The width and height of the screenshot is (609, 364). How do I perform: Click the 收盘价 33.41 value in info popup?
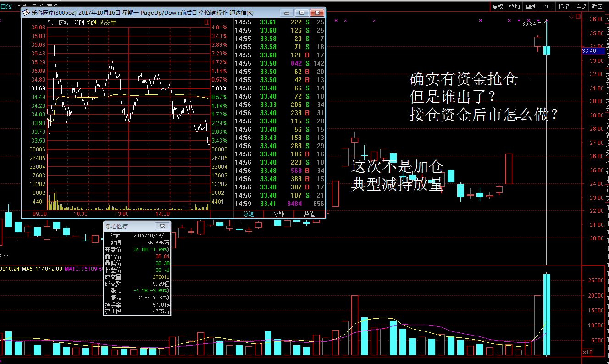click(162, 270)
